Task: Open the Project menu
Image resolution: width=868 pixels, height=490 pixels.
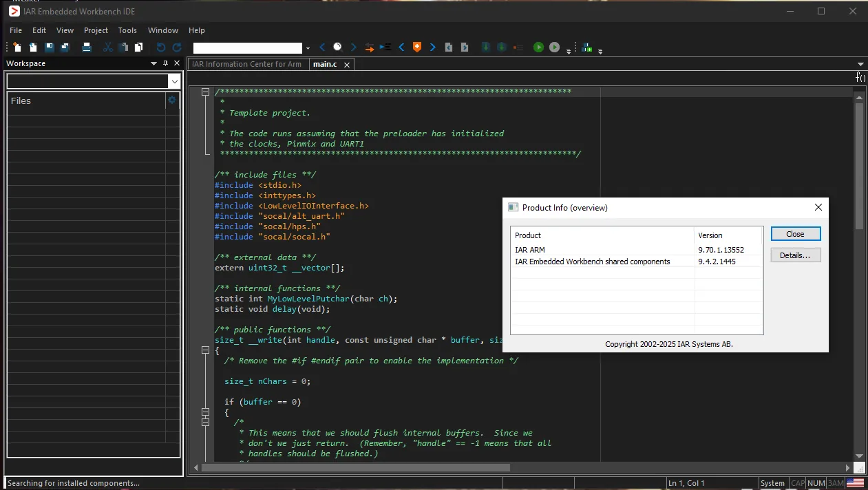Action: click(x=96, y=30)
